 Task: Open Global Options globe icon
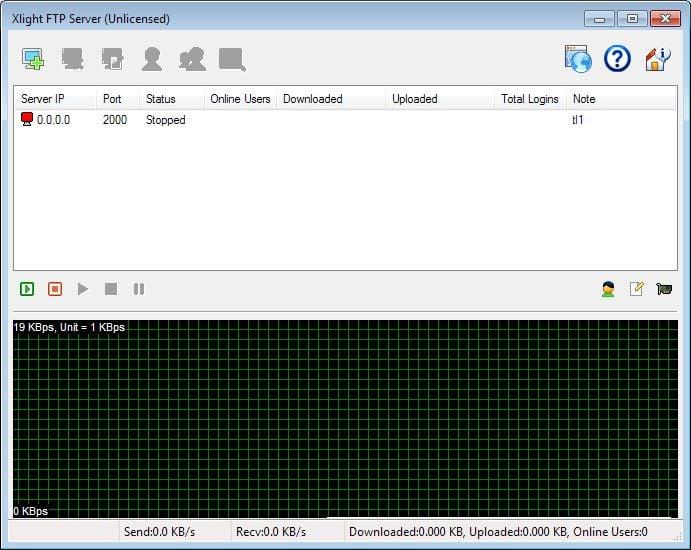pyautogui.click(x=578, y=59)
